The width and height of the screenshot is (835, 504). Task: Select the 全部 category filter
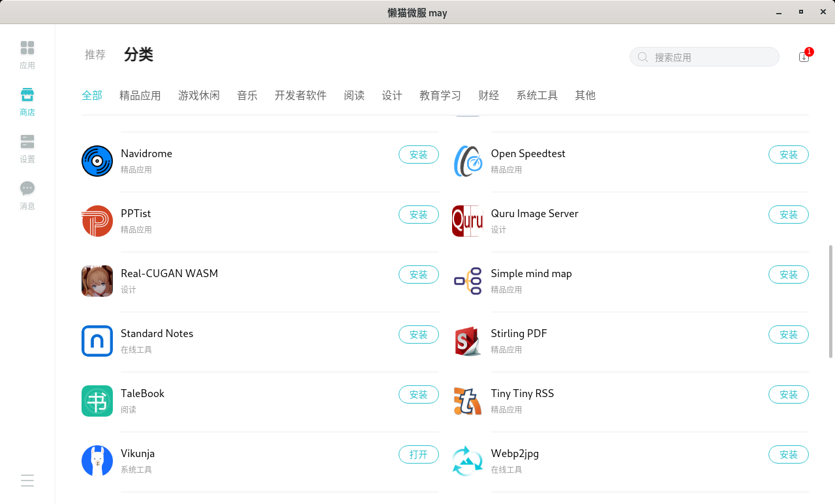(92, 95)
